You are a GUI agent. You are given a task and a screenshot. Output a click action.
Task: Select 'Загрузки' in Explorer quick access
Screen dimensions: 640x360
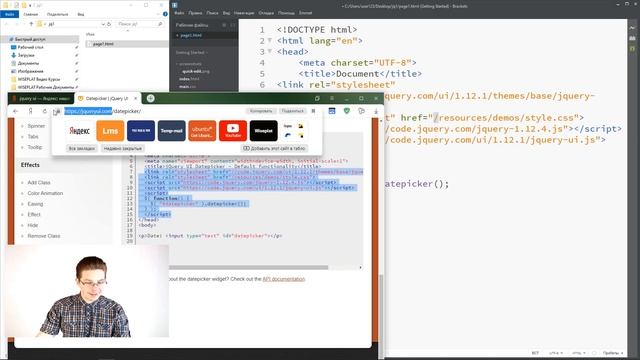tap(26, 55)
